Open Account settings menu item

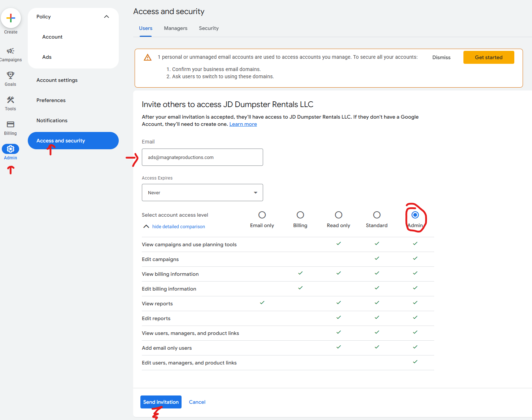pyautogui.click(x=57, y=80)
